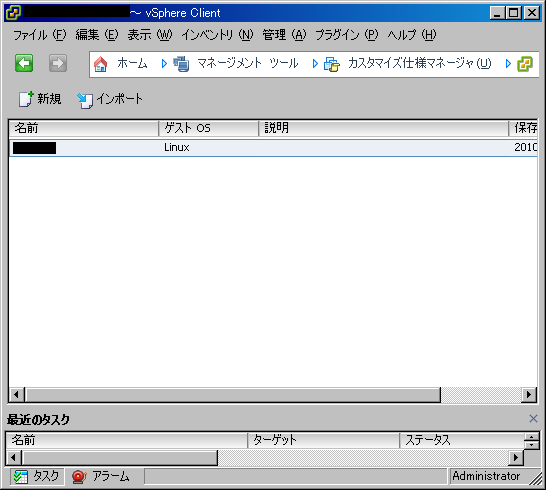Click up arrow of recent tasks vertical scrollbar

tap(532, 437)
